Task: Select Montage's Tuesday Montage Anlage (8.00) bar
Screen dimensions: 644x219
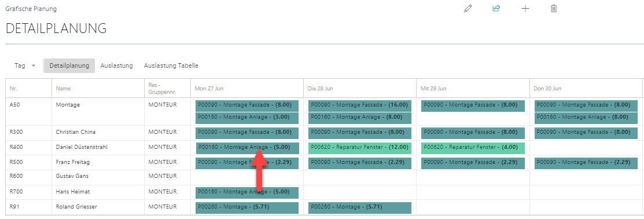Action: coord(360,118)
